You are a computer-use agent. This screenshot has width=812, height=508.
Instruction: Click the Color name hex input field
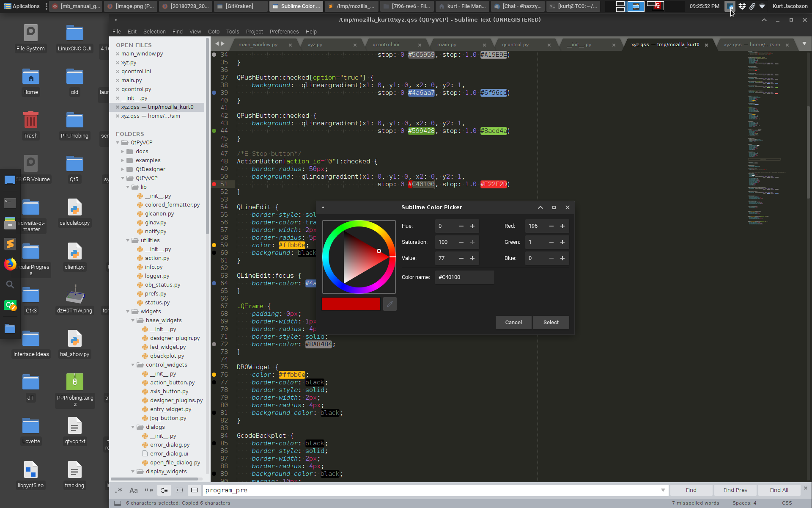point(464,277)
